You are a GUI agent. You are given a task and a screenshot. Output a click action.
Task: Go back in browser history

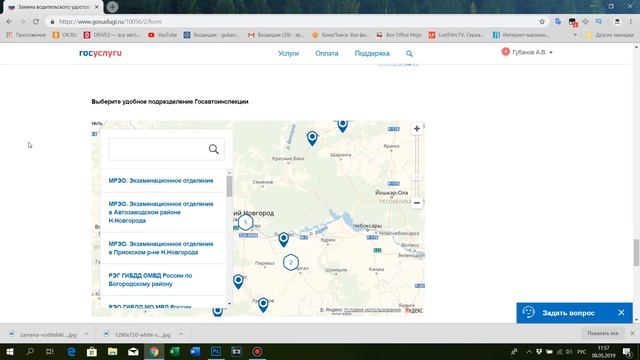coord(9,22)
